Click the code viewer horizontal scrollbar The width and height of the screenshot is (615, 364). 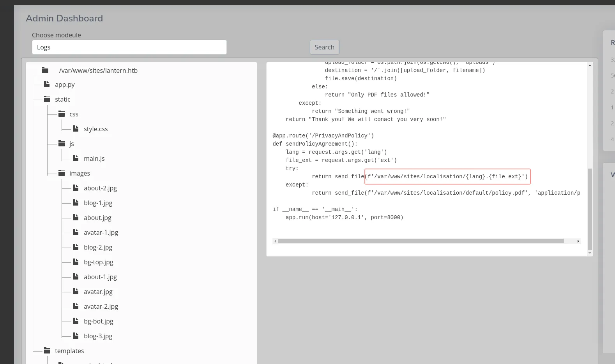421,241
